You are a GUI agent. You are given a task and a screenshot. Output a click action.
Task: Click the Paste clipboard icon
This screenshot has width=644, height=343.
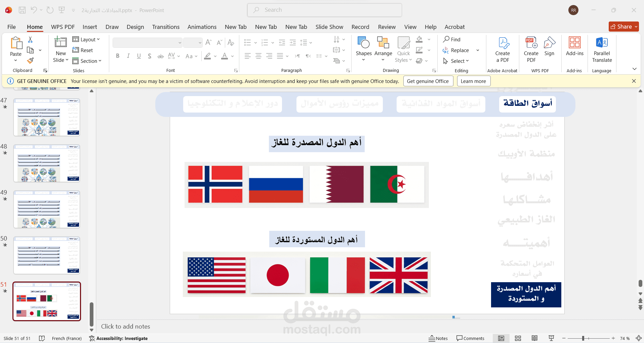click(16, 44)
